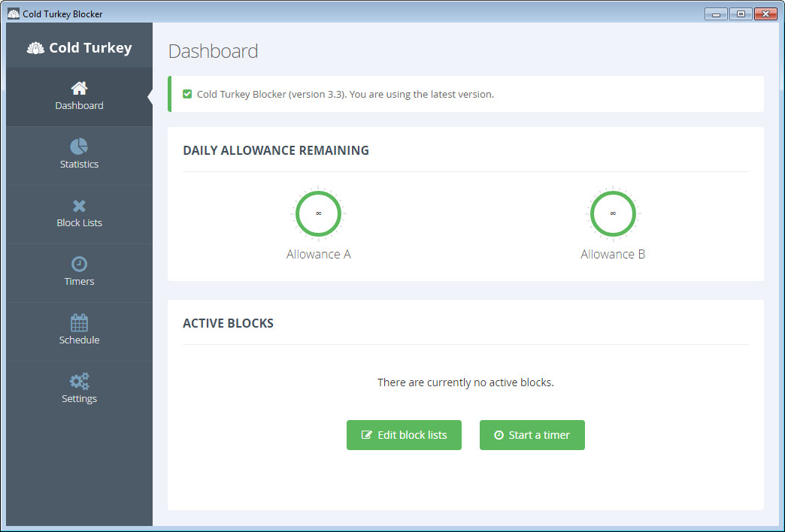The width and height of the screenshot is (785, 532).
Task: Open Settings with the gears icon
Action: [79, 382]
